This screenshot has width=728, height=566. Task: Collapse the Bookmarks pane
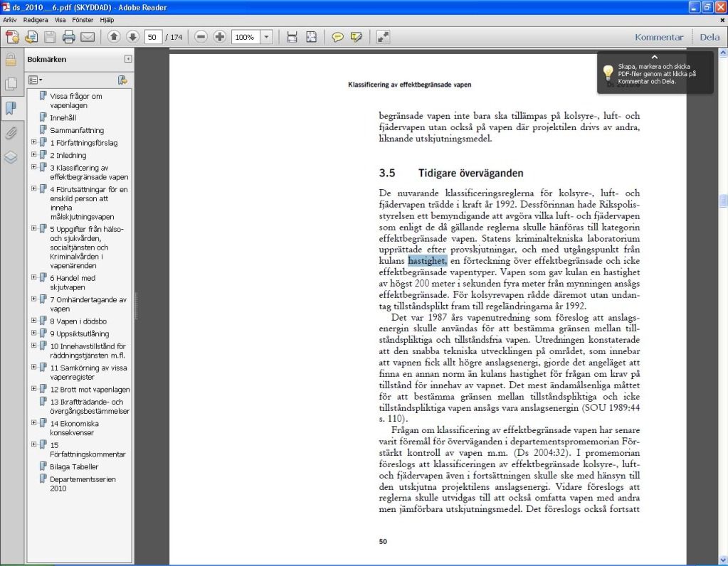pyautogui.click(x=128, y=59)
